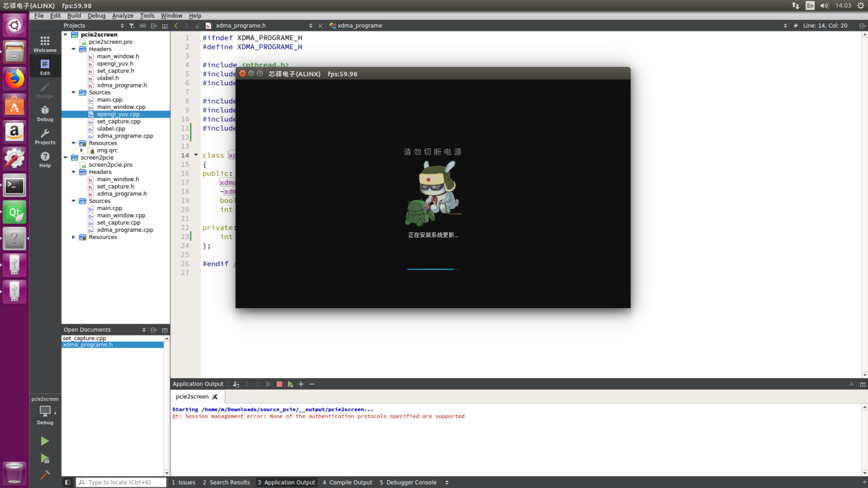Close the xdma_programe.h document
The image size is (868, 488).
pos(320,26)
